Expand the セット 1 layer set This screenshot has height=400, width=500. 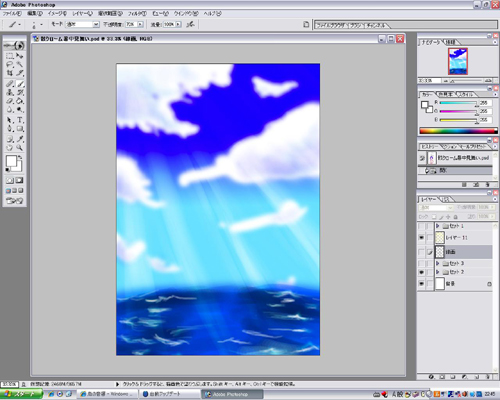(x=438, y=226)
